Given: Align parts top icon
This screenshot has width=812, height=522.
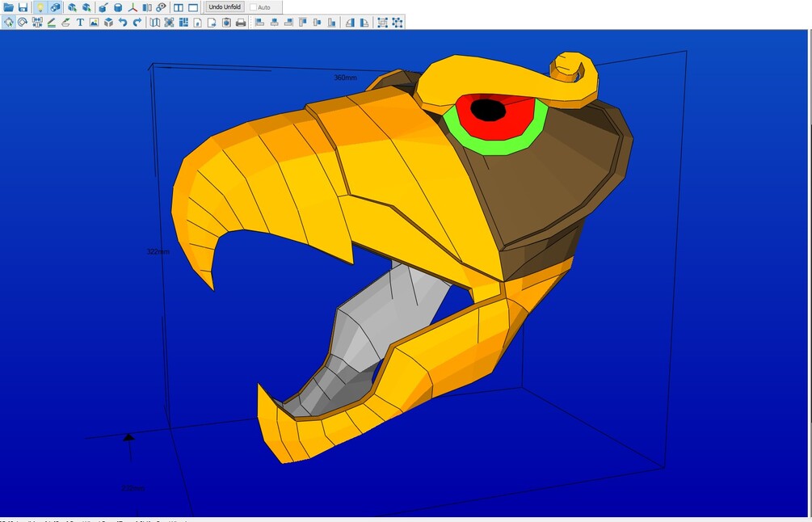Looking at the screenshot, I should tap(303, 23).
